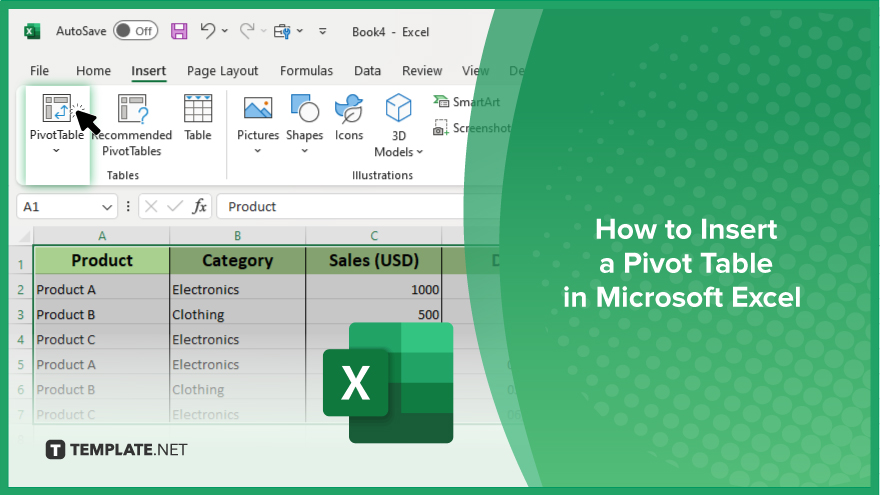Open the Undo history dropdown arrow
Viewport: 880px width, 495px height.
point(224,31)
